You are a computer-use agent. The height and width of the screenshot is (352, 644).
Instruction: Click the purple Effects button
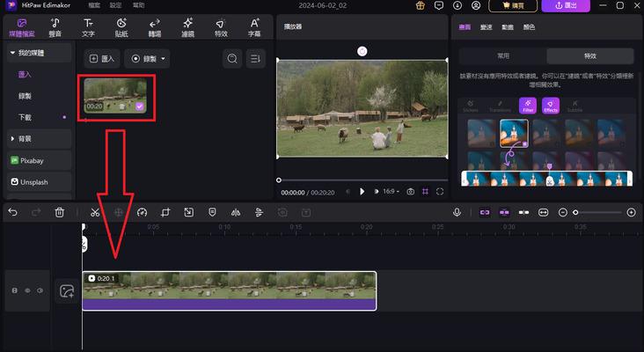coord(551,106)
